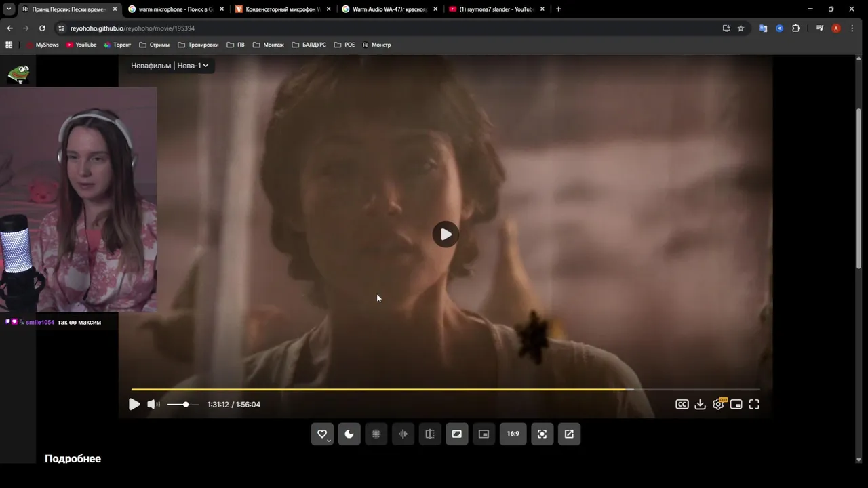
Task: Enable picture-in-picture in the player controls
Action: tap(736, 405)
